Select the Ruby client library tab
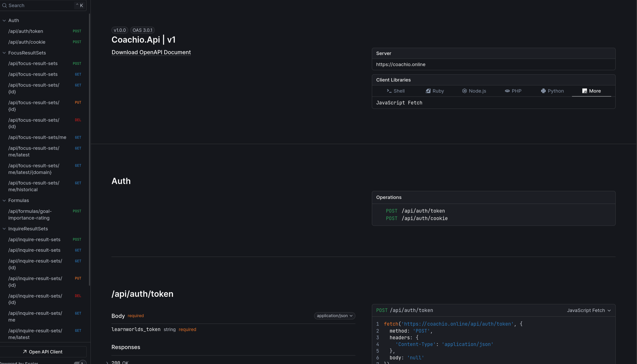 (435, 91)
